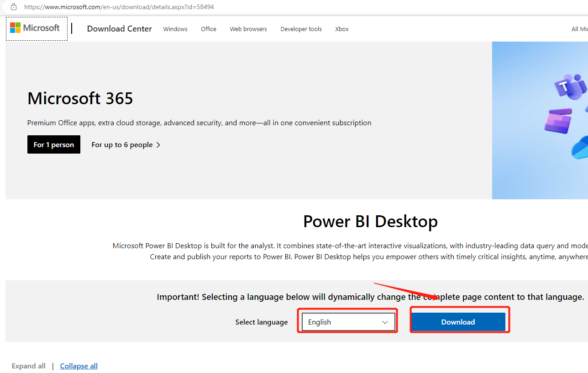The image size is (588, 373).
Task: Click the Windows menu item
Action: pyautogui.click(x=175, y=29)
